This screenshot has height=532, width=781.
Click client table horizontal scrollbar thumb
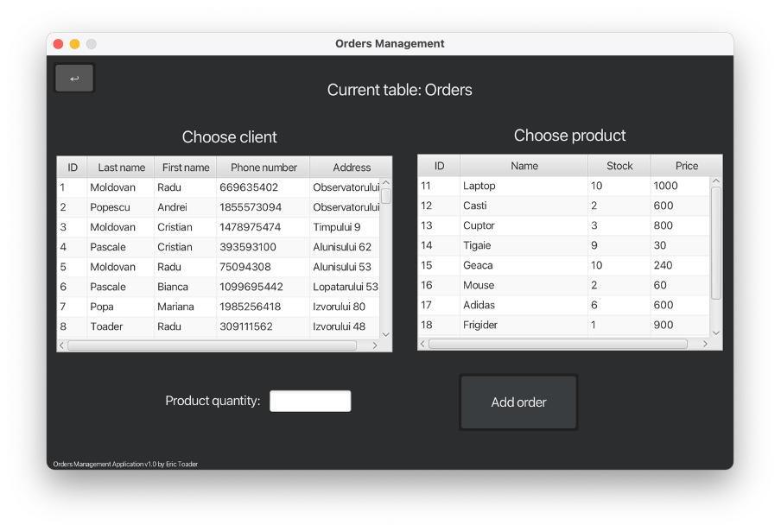[213, 345]
